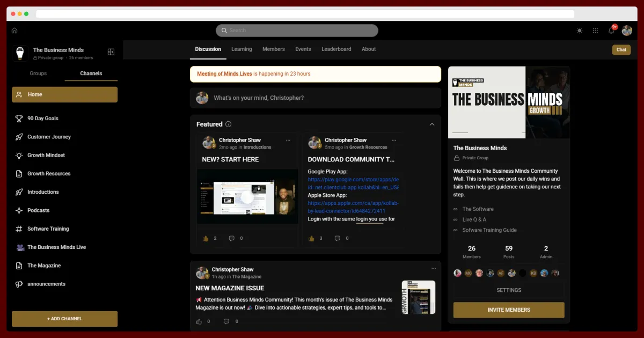Screen dimensions: 644x338
Task: Click the info icon beside Featured
Action: click(x=228, y=124)
